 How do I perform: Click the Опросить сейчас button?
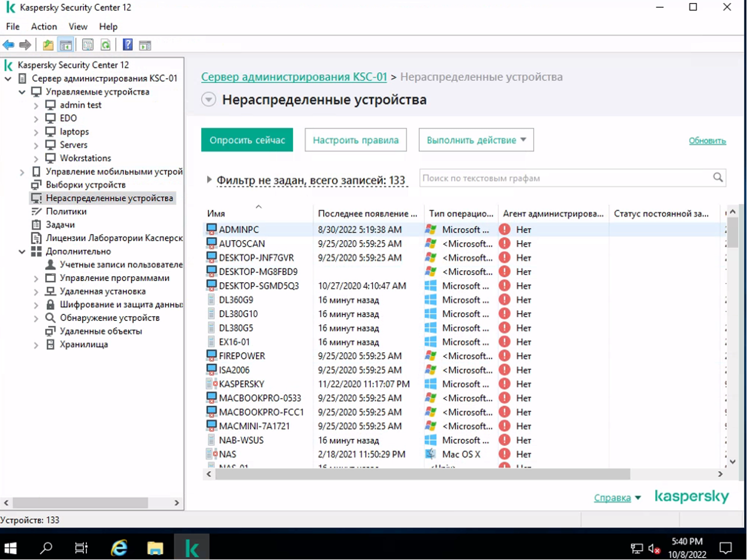247,140
